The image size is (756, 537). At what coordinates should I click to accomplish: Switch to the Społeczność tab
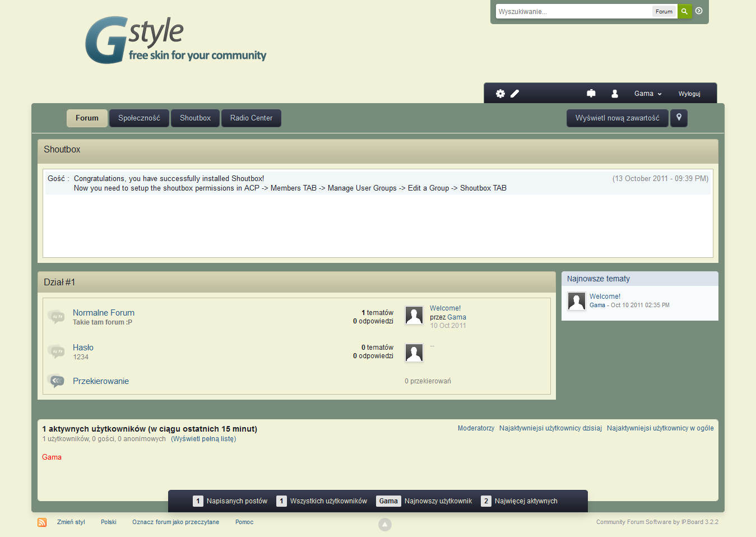tap(139, 118)
